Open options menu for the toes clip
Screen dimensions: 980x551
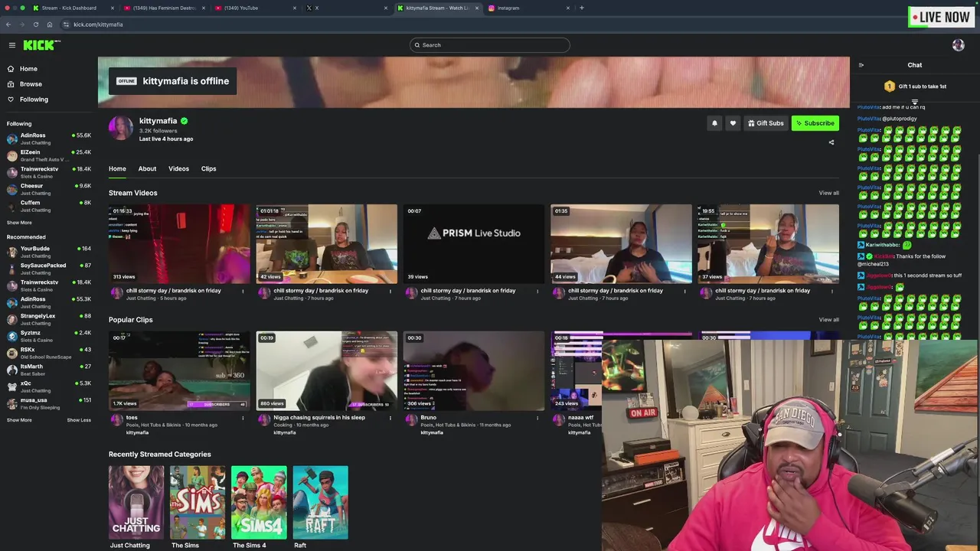coord(243,418)
